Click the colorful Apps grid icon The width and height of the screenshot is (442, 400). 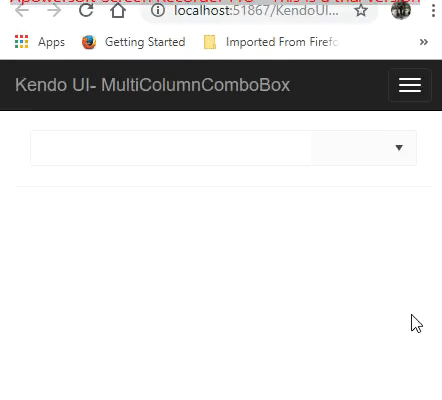(21, 42)
